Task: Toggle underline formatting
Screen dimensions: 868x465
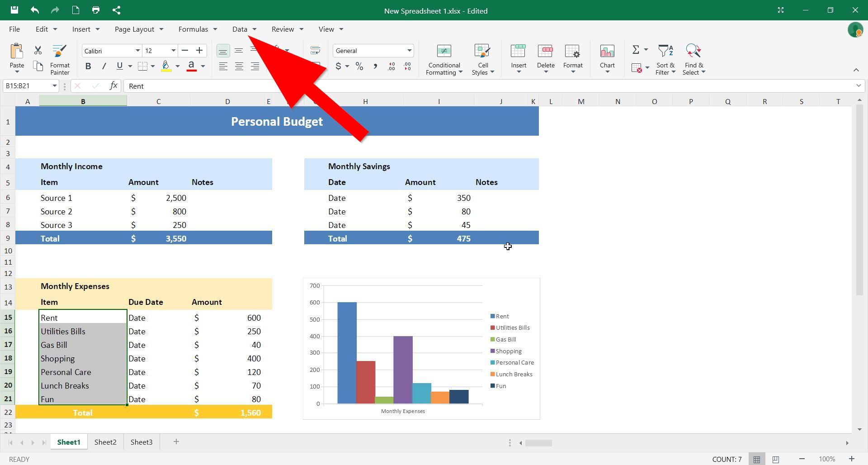Action: tap(119, 66)
